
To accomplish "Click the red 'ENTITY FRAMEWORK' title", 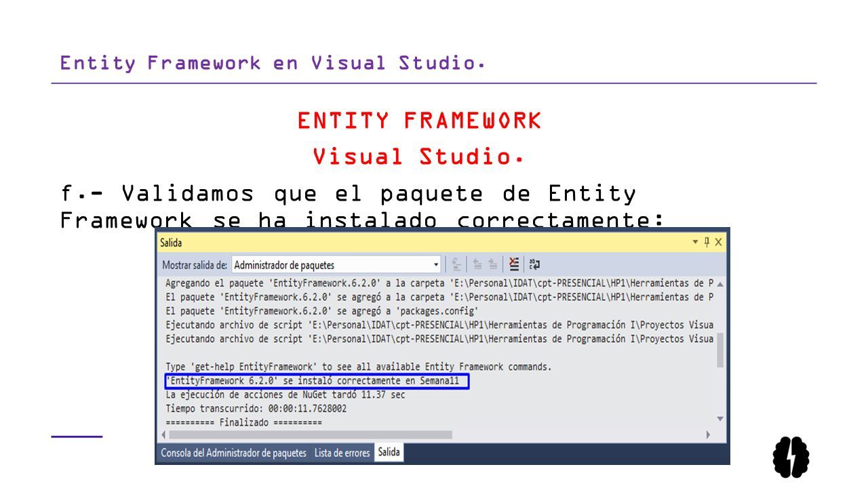I will pos(419,121).
